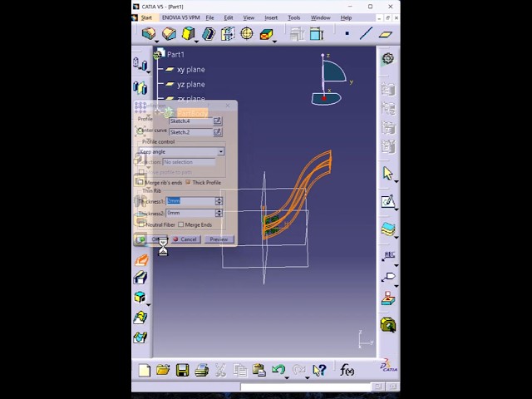Select the Thickness tool

(228, 33)
